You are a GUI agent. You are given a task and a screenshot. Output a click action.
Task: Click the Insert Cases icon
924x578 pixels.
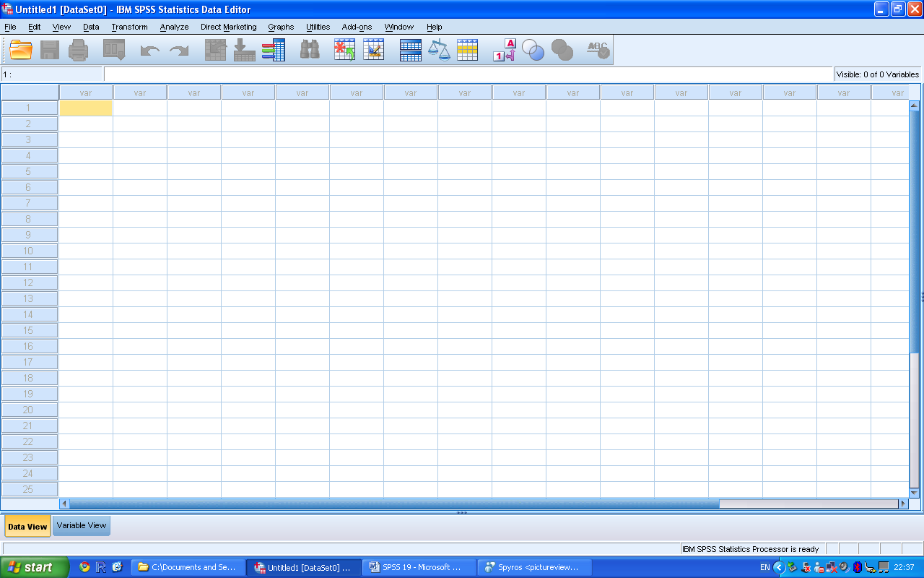coord(344,50)
